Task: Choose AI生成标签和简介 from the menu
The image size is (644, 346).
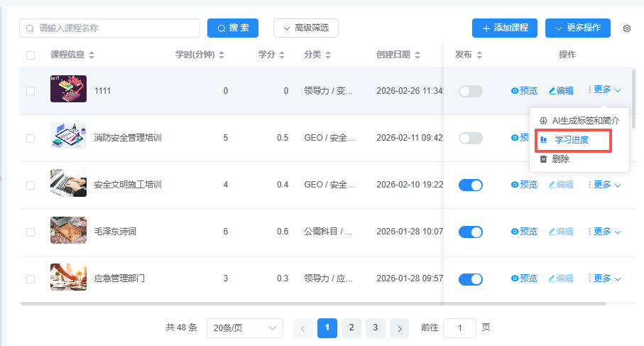Action: [x=579, y=121]
